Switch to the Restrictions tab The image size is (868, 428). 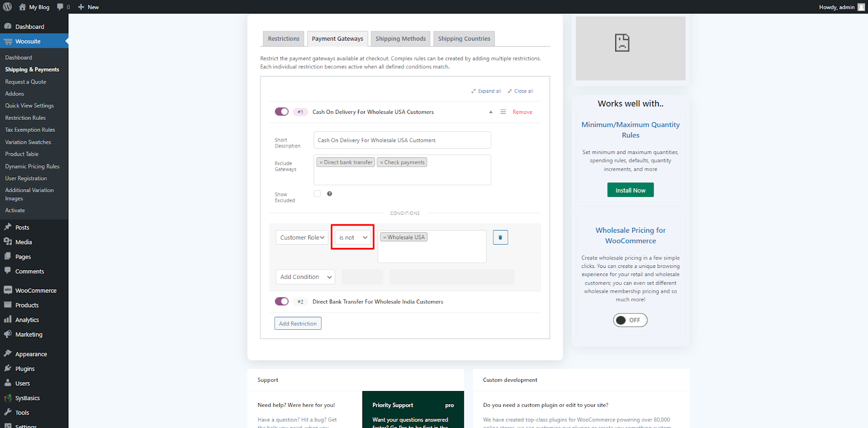284,39
